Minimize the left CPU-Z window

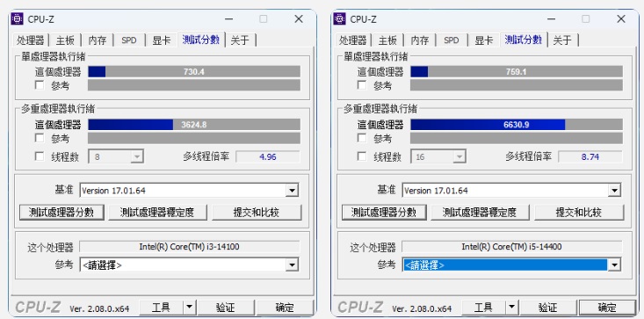[x=228, y=18]
